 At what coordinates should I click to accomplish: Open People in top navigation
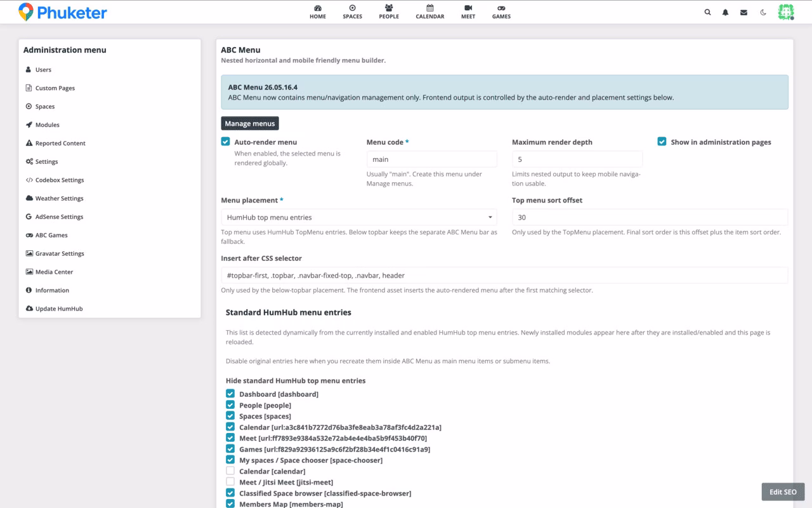click(x=389, y=12)
